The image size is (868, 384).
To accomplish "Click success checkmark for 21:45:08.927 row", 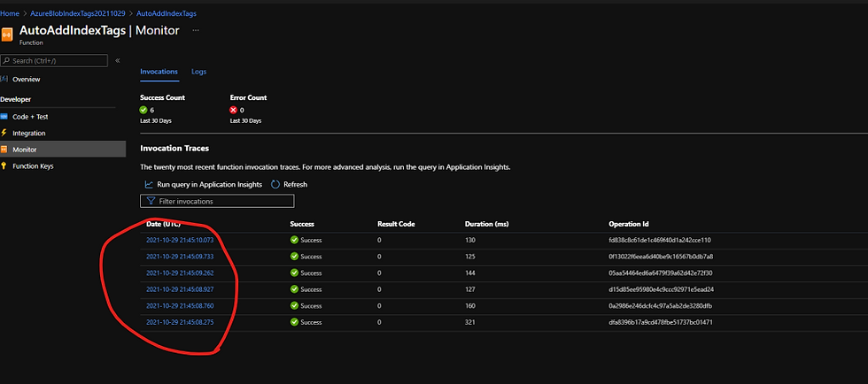I will (294, 289).
